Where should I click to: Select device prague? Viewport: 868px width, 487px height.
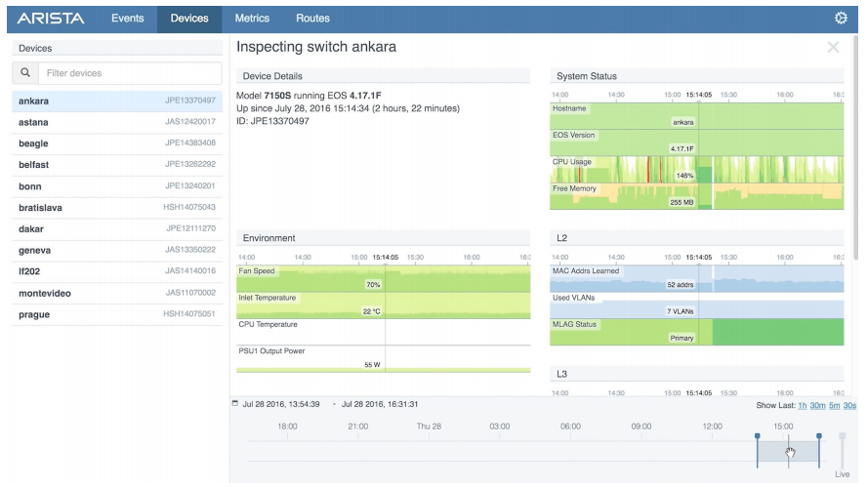click(117, 314)
